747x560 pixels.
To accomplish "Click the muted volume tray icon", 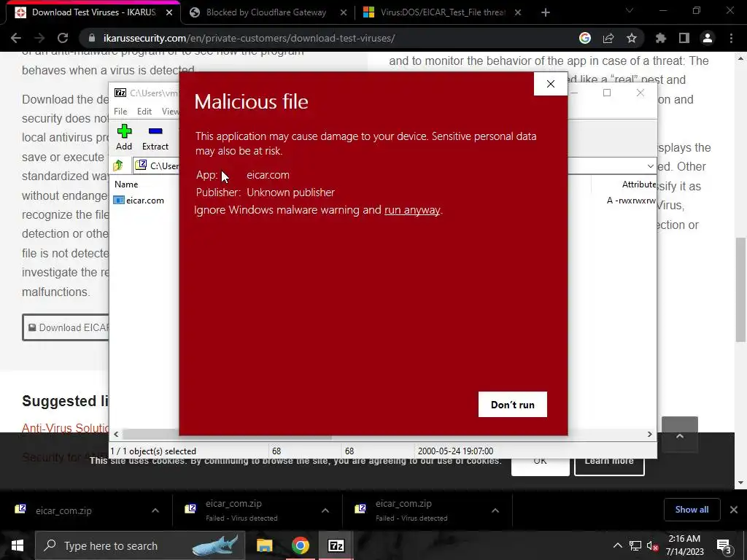I will [653, 545].
